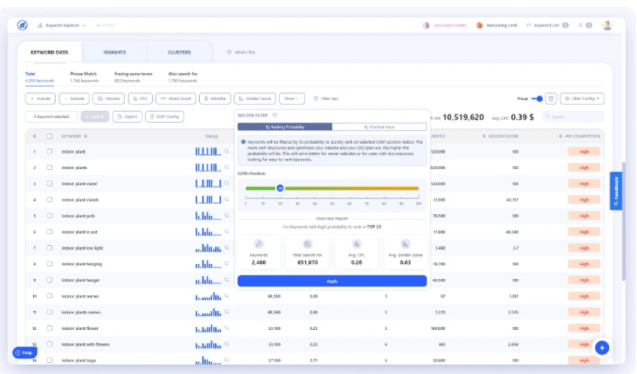
Task: Open the Feedback side tab
Action: point(616,191)
